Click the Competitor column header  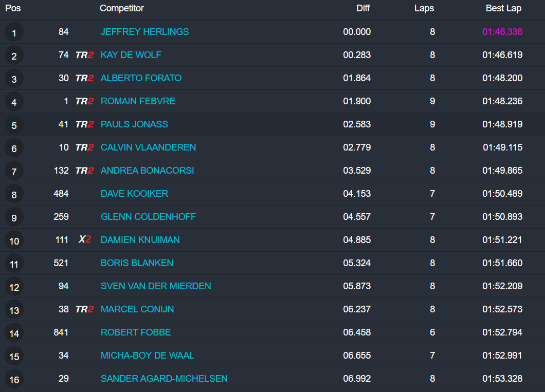tap(122, 8)
